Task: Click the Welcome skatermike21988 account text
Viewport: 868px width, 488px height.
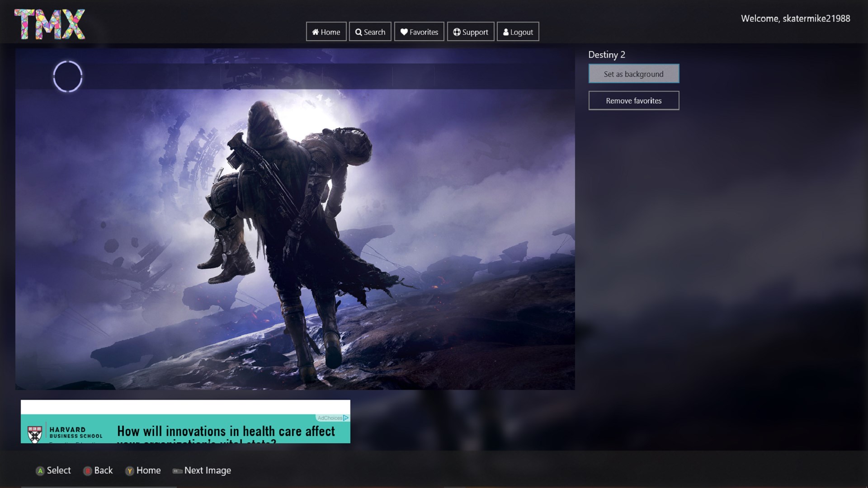Action: [796, 19]
